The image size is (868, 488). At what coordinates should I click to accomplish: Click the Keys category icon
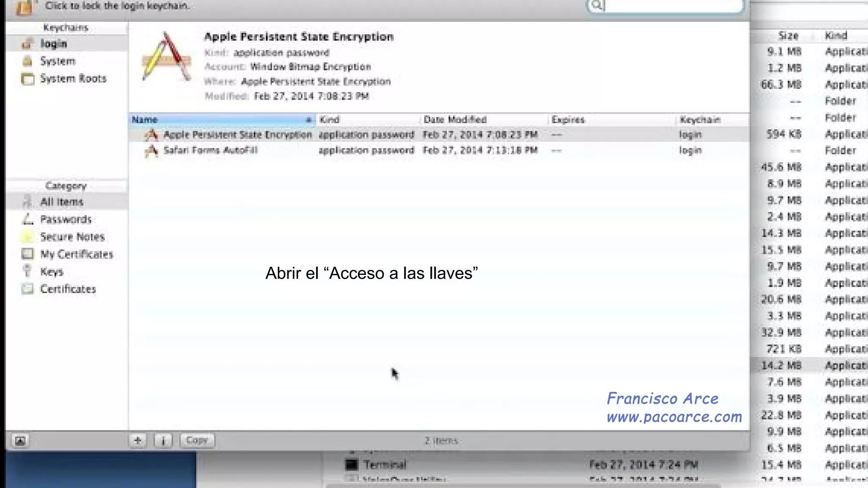pos(28,271)
